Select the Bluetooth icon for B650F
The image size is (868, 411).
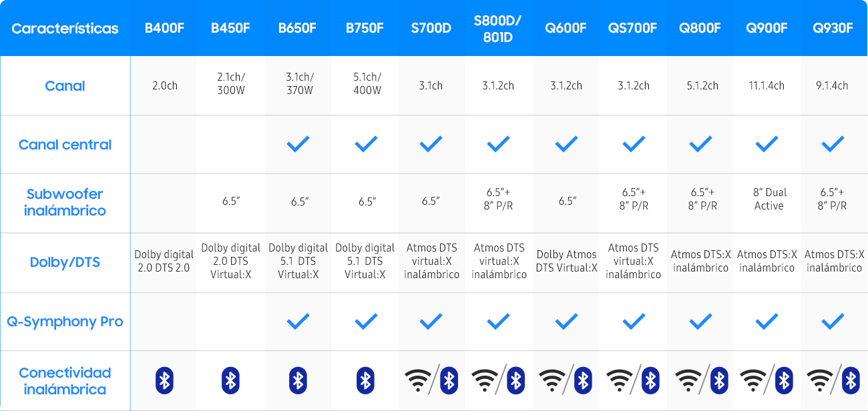(298, 380)
